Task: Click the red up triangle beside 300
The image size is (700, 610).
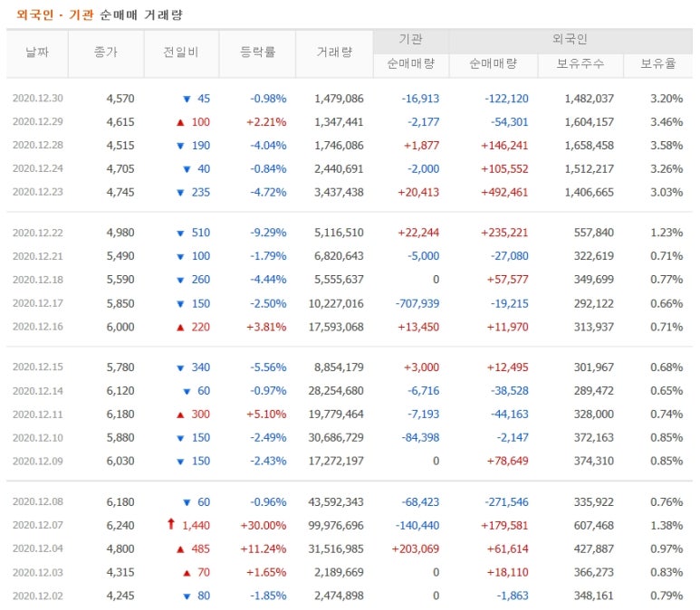Action: point(180,415)
